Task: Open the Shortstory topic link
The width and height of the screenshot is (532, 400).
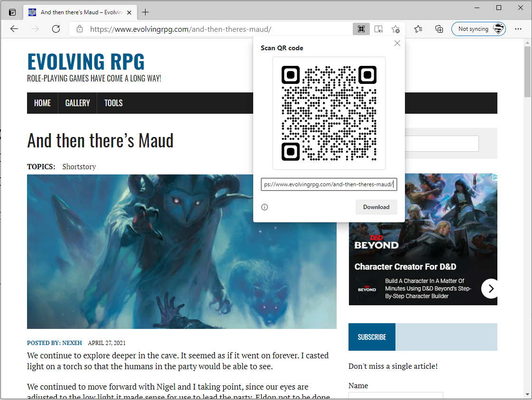Action: pyautogui.click(x=79, y=166)
